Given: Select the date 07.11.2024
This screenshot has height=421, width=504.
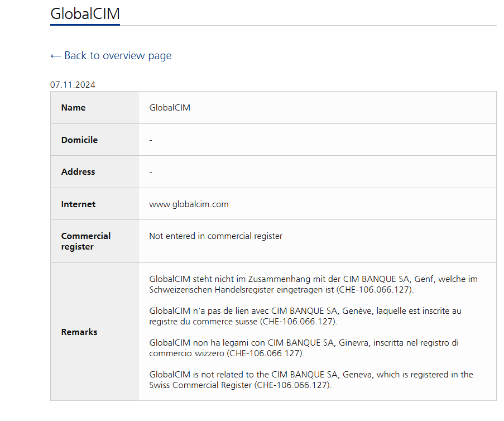Looking at the screenshot, I should [x=73, y=85].
